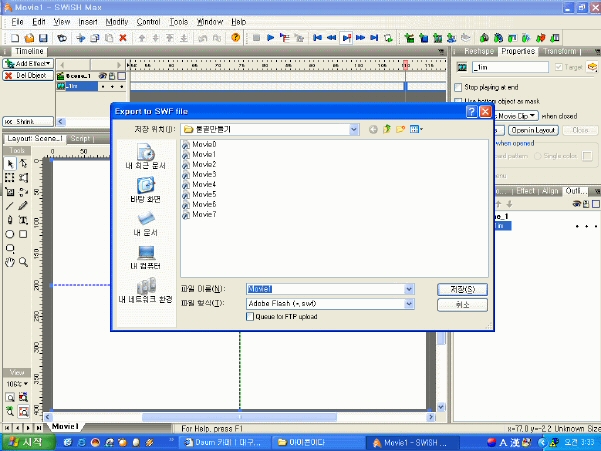The width and height of the screenshot is (601, 451).
Task: Go to first frame with rewind button
Action: (x=317, y=38)
